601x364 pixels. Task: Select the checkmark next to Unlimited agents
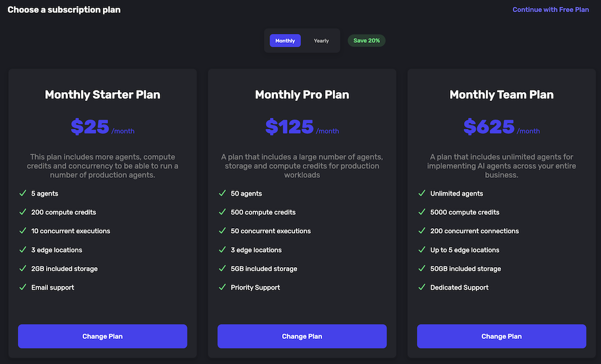(422, 193)
